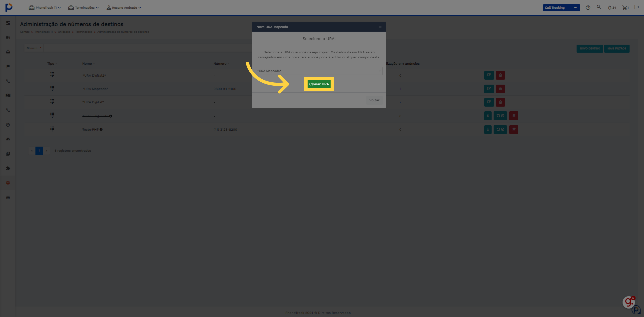
Task: Click the logout icon
Action: [x=637, y=7]
